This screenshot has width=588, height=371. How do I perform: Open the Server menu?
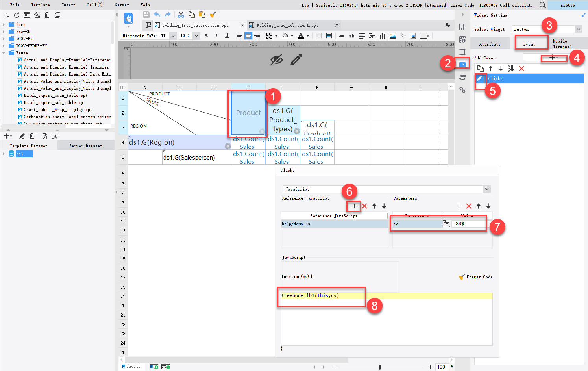click(x=122, y=5)
